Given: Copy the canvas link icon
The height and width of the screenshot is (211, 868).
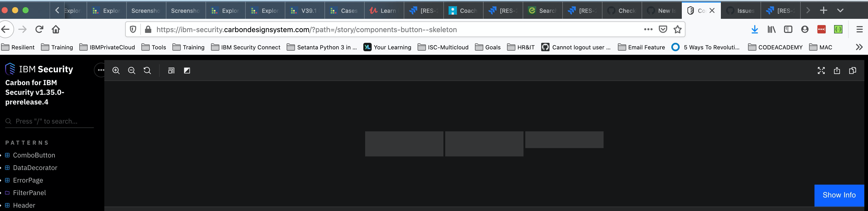Looking at the screenshot, I should tap(853, 71).
